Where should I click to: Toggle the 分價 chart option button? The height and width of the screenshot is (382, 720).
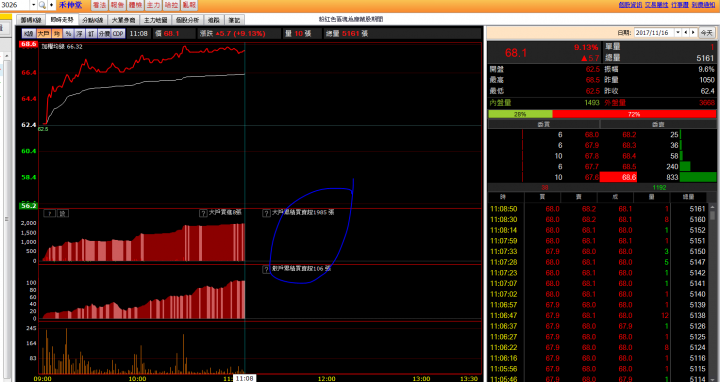point(104,34)
